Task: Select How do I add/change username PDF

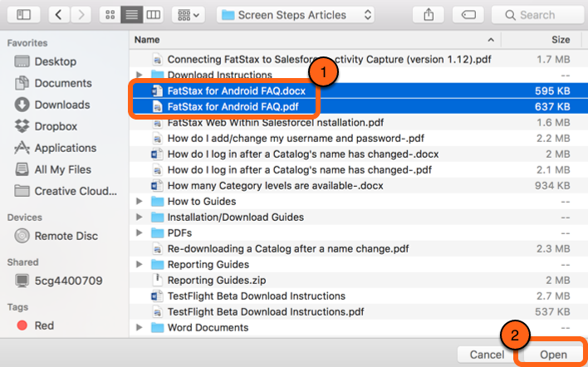Action: [296, 139]
